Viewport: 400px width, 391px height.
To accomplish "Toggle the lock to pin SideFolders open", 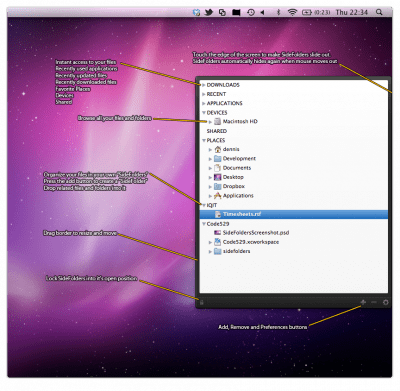I will 202,303.
